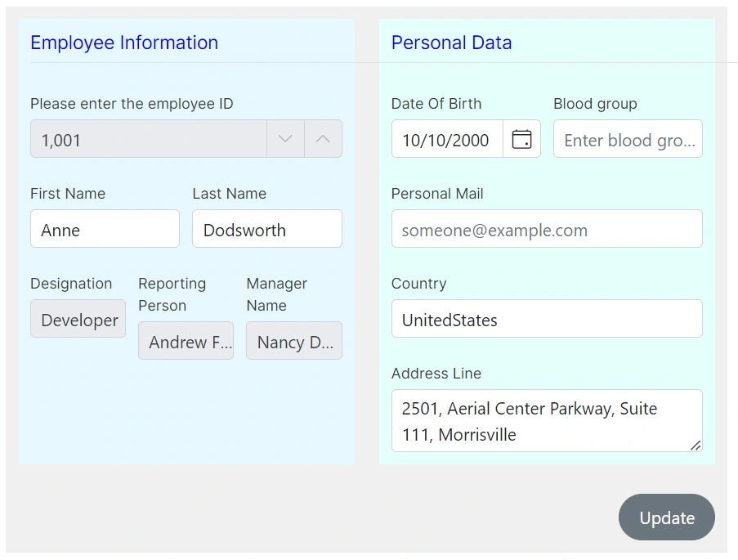This screenshot has width=738, height=560.
Task: Click the Country field showing UnitedStates
Action: 547,318
